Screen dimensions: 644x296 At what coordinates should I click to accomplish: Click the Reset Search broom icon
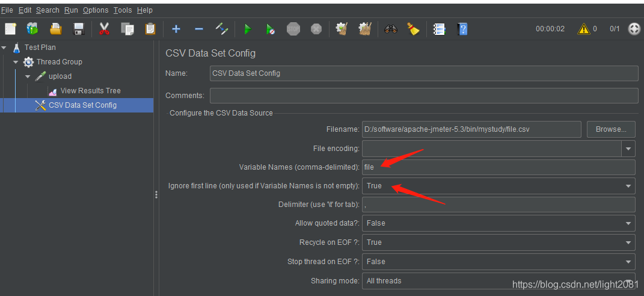(x=413, y=29)
